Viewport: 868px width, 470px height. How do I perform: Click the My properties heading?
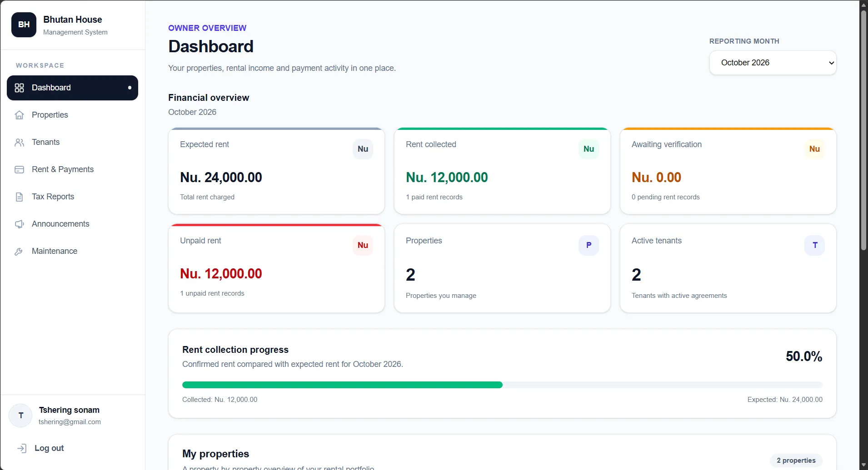(215, 454)
